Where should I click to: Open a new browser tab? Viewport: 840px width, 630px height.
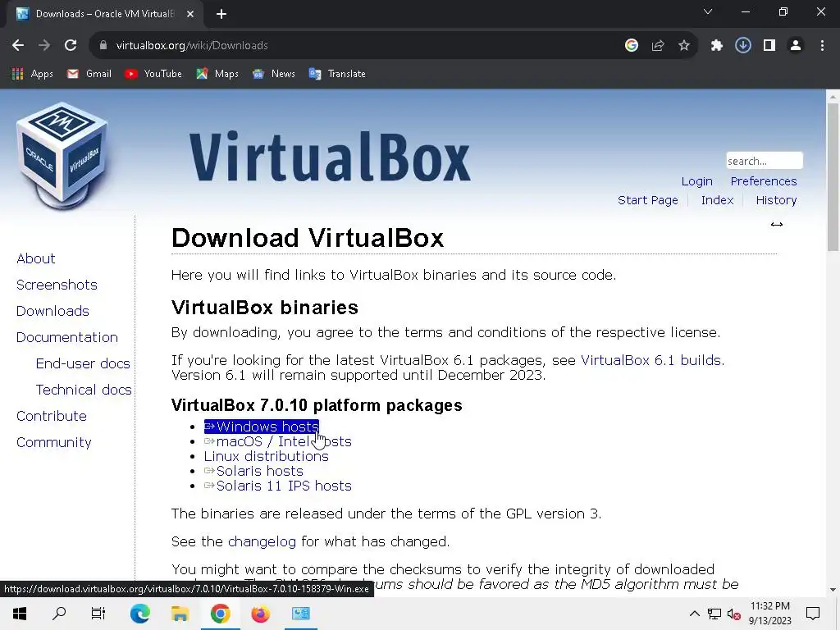pyautogui.click(x=221, y=14)
